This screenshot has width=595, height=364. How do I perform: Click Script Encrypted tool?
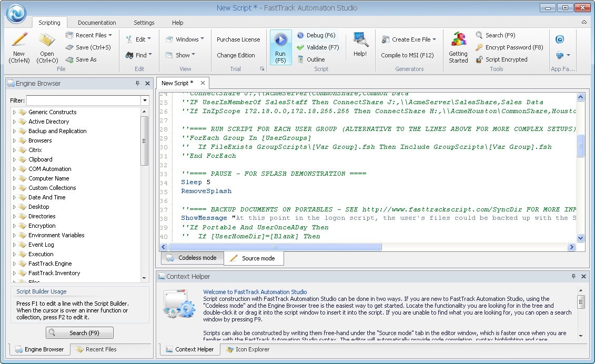502,59
